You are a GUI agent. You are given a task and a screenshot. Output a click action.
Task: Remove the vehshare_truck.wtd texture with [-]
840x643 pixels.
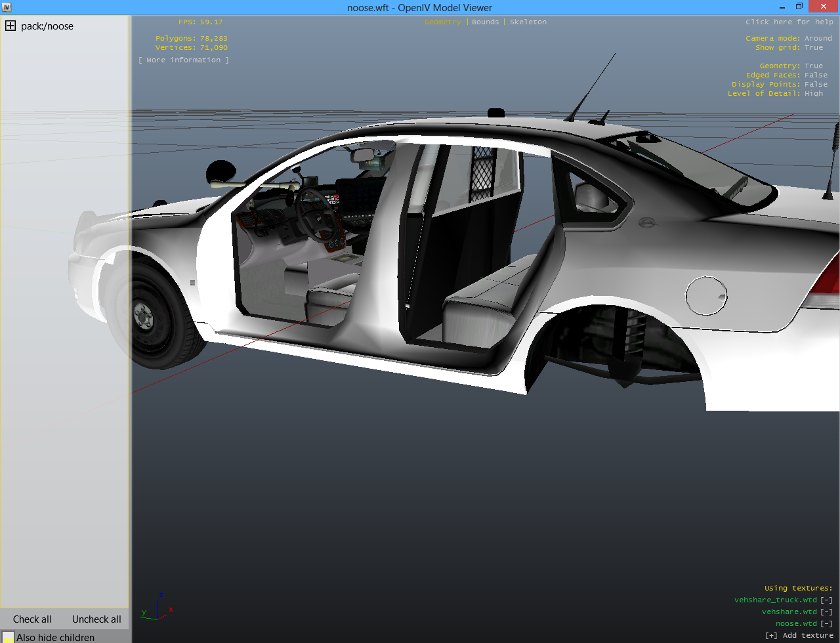coord(826,600)
